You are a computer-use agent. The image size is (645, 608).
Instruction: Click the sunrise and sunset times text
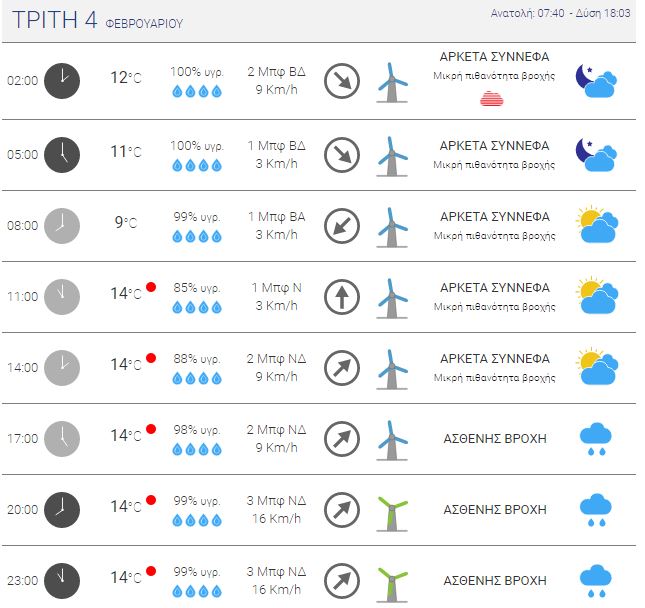(x=560, y=13)
